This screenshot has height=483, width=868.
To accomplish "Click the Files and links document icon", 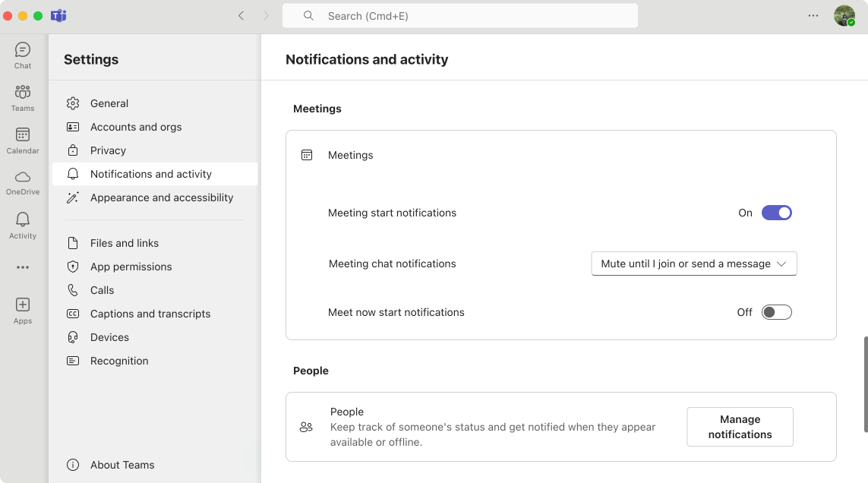I will click(x=73, y=243).
